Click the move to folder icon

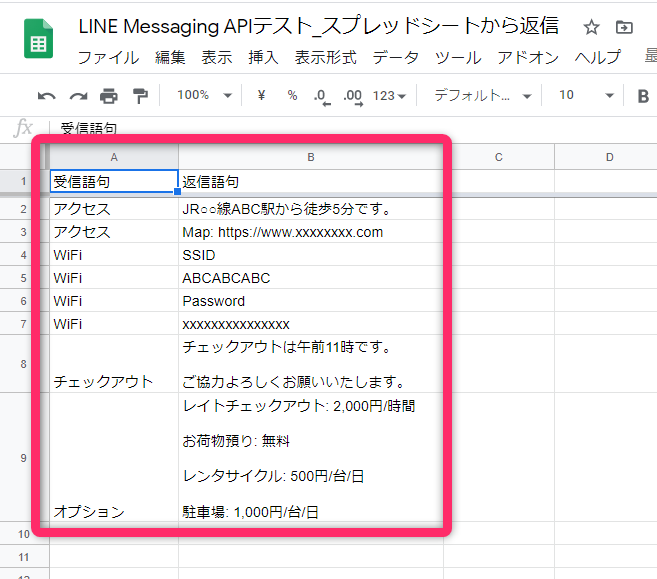[624, 28]
